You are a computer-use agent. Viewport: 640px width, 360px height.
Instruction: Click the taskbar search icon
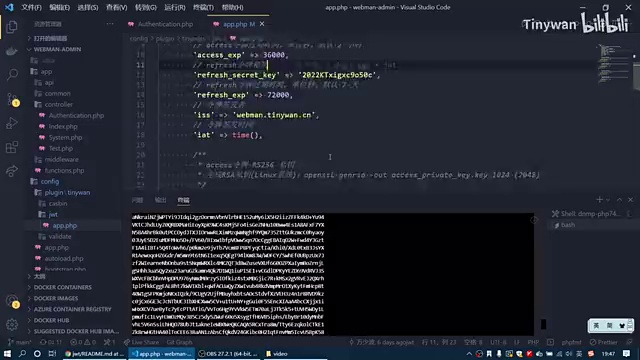point(22,353)
